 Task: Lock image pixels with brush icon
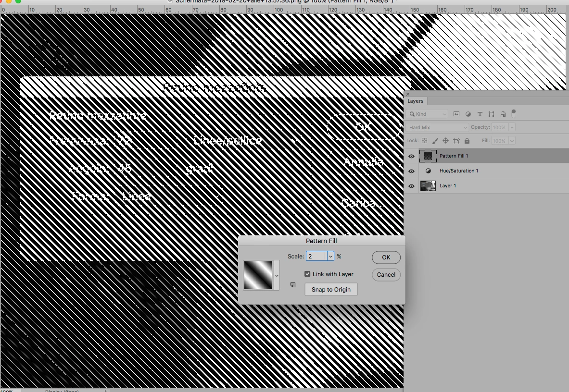pyautogui.click(x=435, y=141)
